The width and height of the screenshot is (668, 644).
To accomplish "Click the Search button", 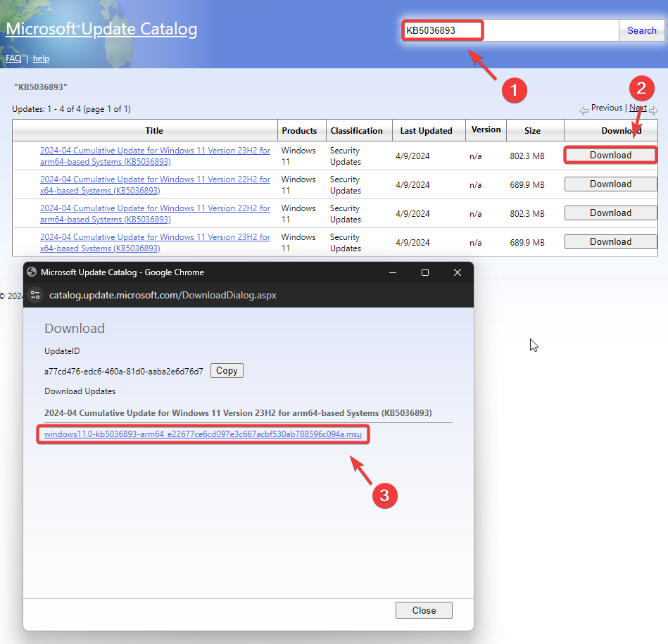I will pyautogui.click(x=641, y=31).
